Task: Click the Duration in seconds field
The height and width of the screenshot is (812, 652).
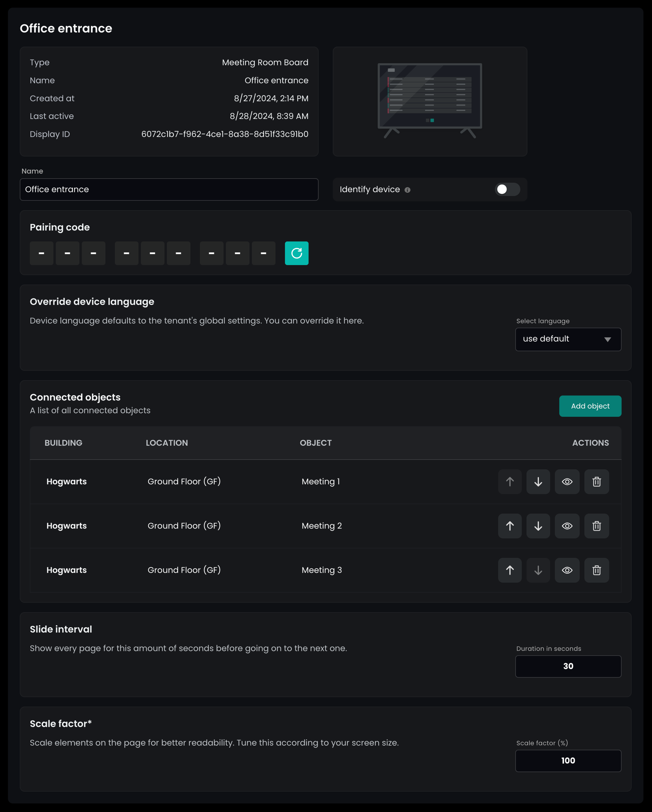Action: point(568,666)
